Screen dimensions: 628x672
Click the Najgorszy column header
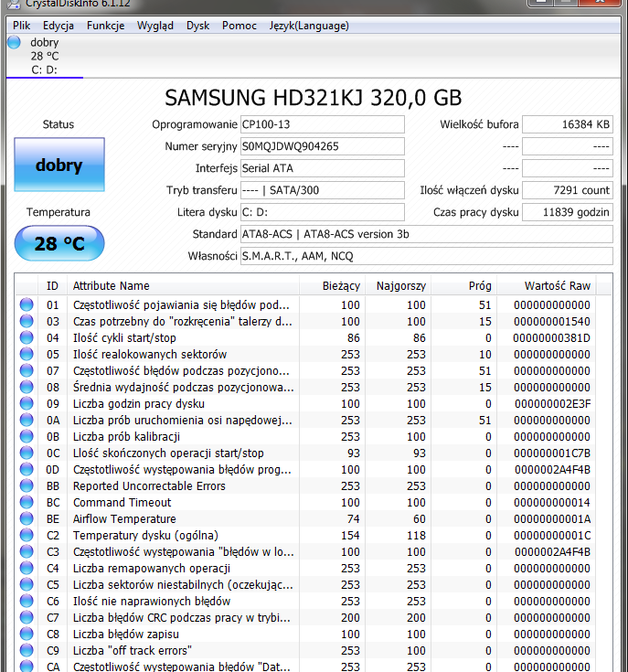click(x=399, y=286)
